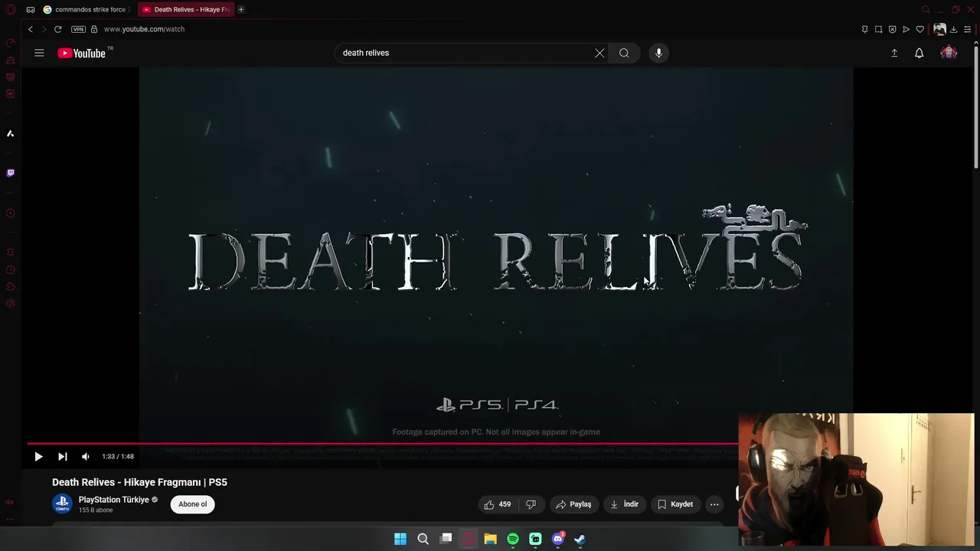Play the Death Relives video
The image size is (980, 551).
coord(38,456)
